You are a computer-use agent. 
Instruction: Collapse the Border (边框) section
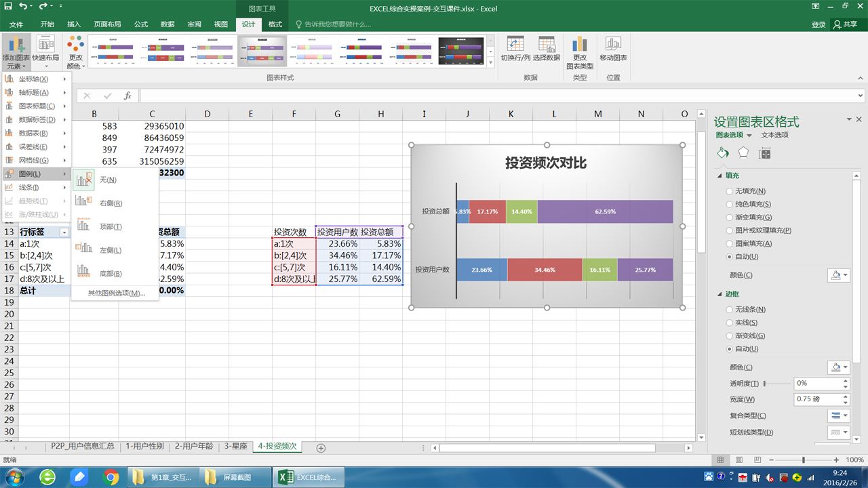click(720, 294)
